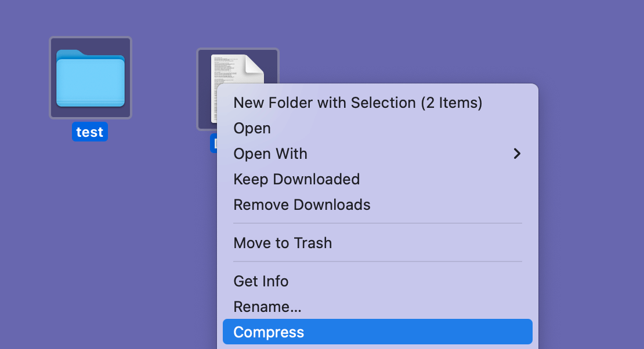Choose New Folder with Selection (2 Items)
This screenshot has height=349, width=644.
tap(357, 103)
